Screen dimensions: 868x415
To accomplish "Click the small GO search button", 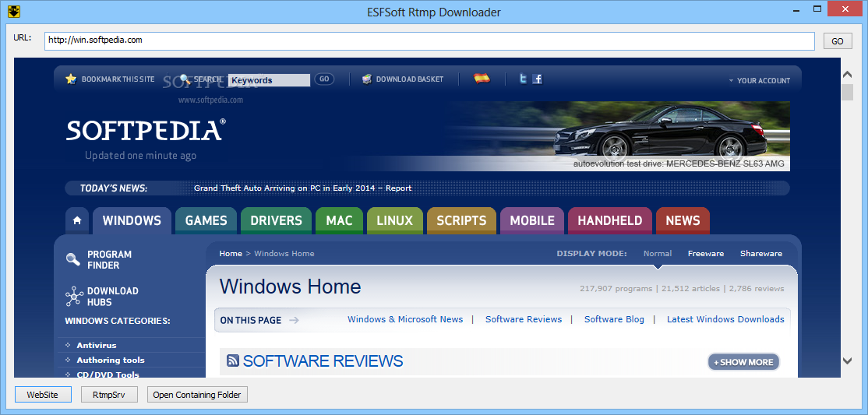I will click(x=324, y=79).
